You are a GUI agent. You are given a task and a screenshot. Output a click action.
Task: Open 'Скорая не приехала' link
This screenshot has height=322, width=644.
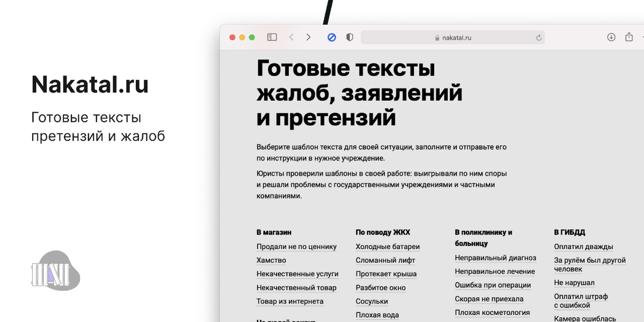[x=489, y=299]
